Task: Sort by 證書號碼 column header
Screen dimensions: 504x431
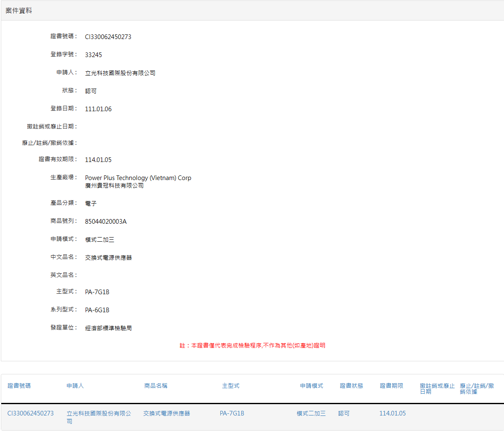Action: [x=19, y=386]
